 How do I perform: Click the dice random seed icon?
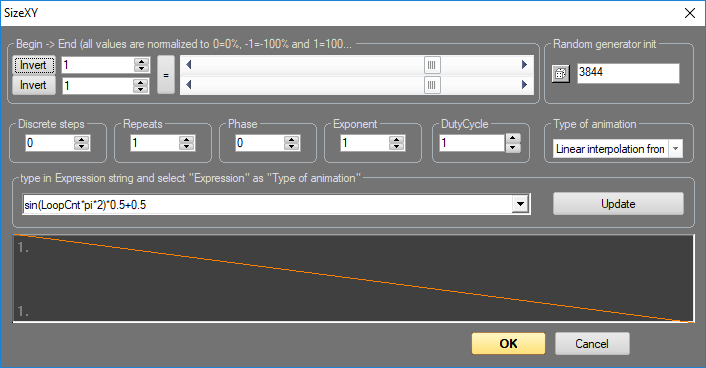[561, 73]
